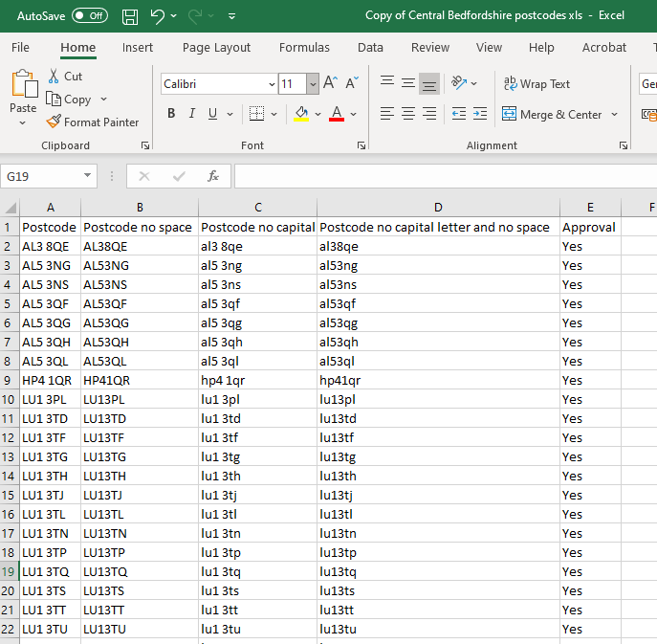
Task: Click the formula bar Cancel X icon
Action: click(144, 176)
